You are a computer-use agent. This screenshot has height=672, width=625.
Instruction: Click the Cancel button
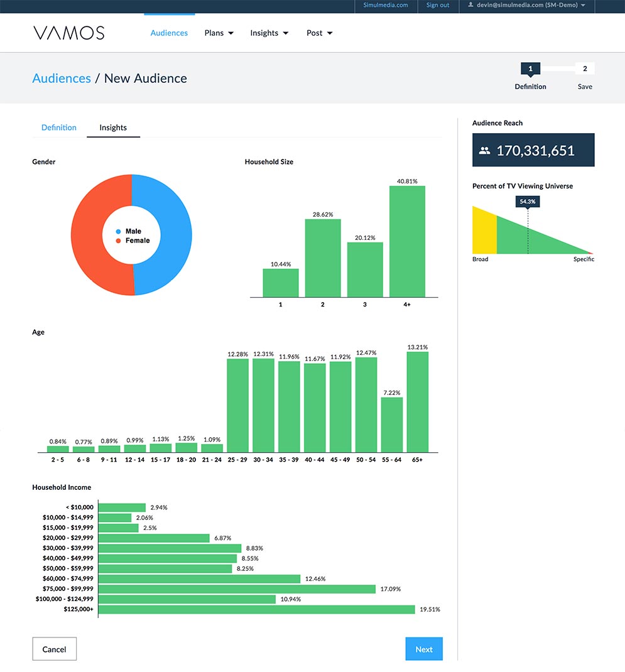(x=55, y=649)
